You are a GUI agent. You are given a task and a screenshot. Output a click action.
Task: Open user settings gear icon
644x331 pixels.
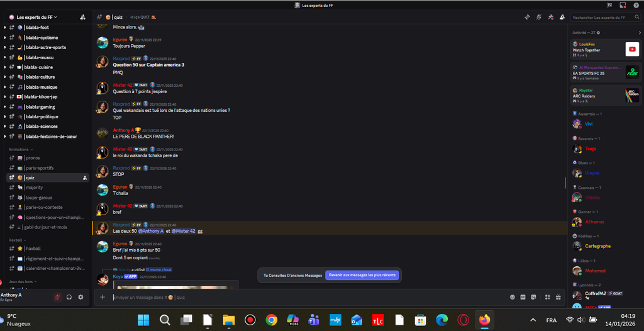pyautogui.click(x=80, y=297)
